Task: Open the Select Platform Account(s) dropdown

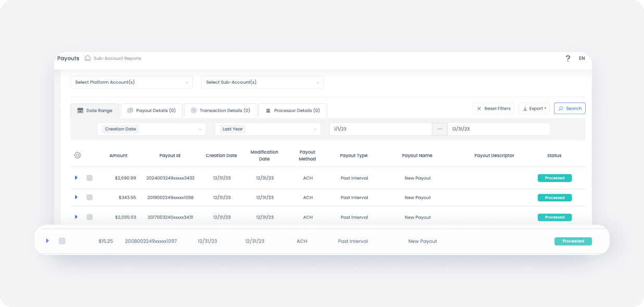Action: 132,82
